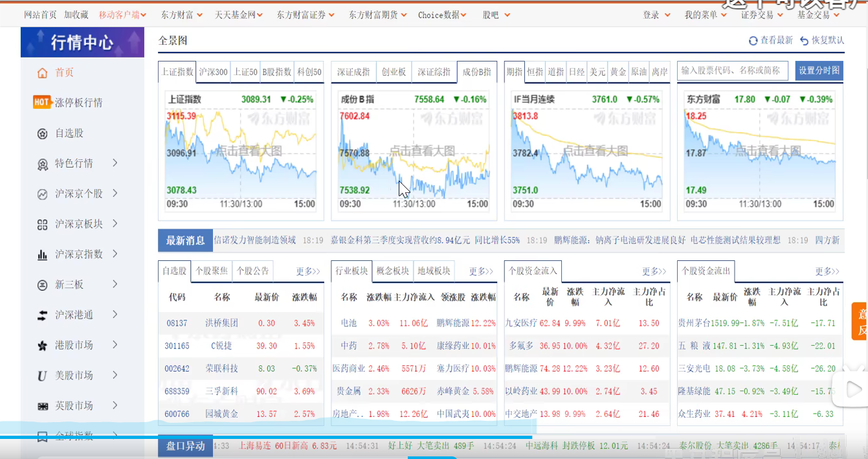The image size is (868, 459).
Task: Expand the 沪深京个股 submenu chevron
Action: pyautogui.click(x=115, y=193)
